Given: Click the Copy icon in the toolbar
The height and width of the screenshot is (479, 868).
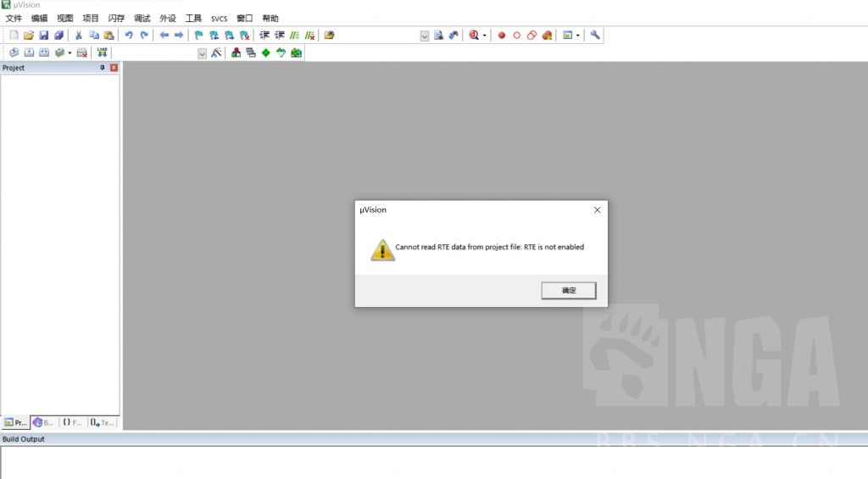Looking at the screenshot, I should pyautogui.click(x=94, y=36).
